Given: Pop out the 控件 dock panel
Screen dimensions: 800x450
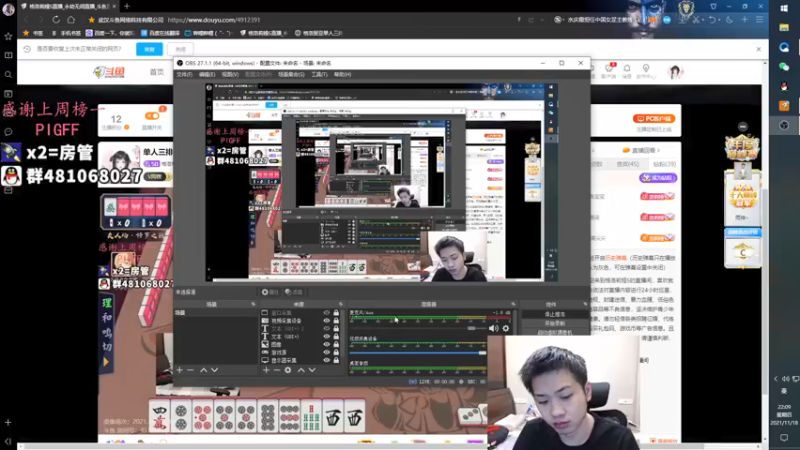Looking at the screenshot, I should click(585, 304).
